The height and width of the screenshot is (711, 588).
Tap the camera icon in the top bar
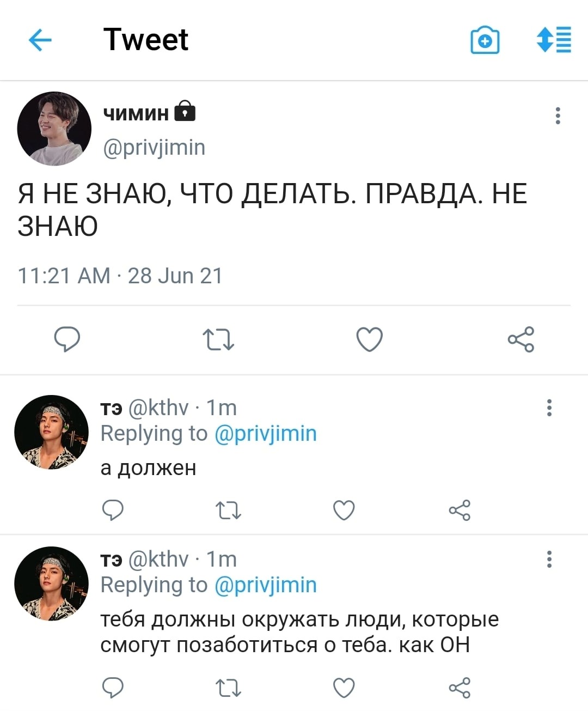pos(485,40)
